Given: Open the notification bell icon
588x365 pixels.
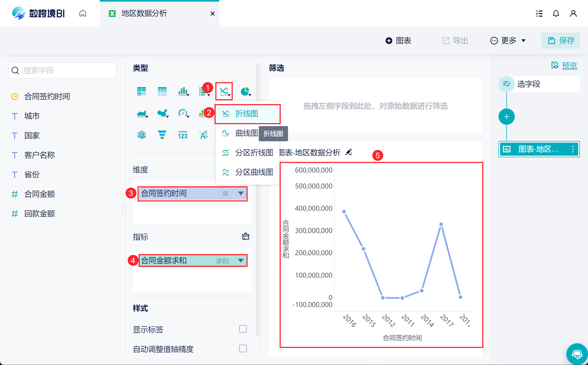Looking at the screenshot, I should tap(556, 14).
